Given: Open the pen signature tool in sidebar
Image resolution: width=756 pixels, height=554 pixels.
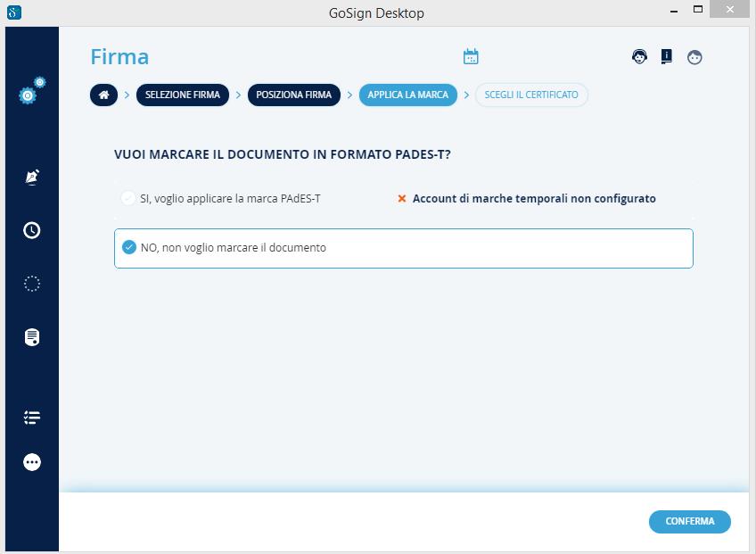Looking at the screenshot, I should tap(32, 177).
